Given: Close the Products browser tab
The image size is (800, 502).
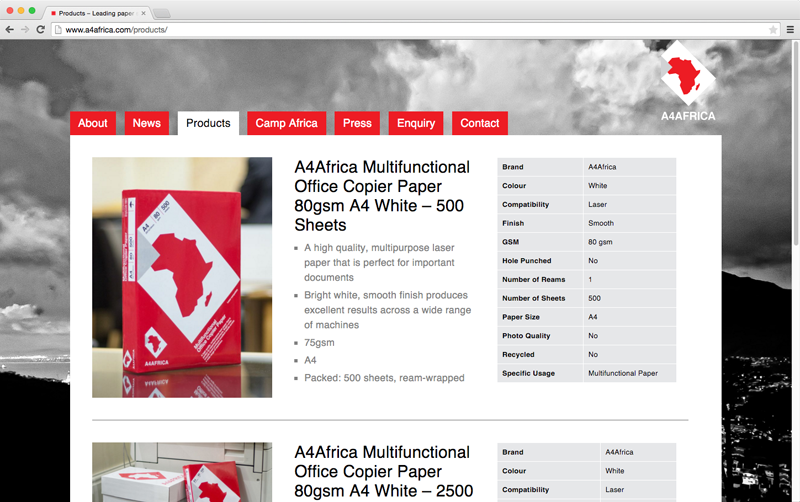Looking at the screenshot, I should (143, 13).
